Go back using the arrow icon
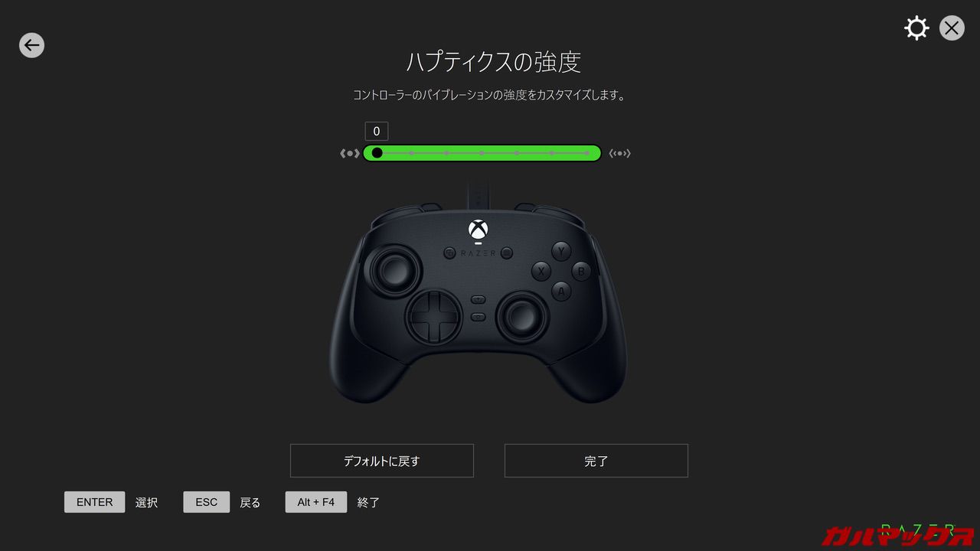 (x=31, y=45)
